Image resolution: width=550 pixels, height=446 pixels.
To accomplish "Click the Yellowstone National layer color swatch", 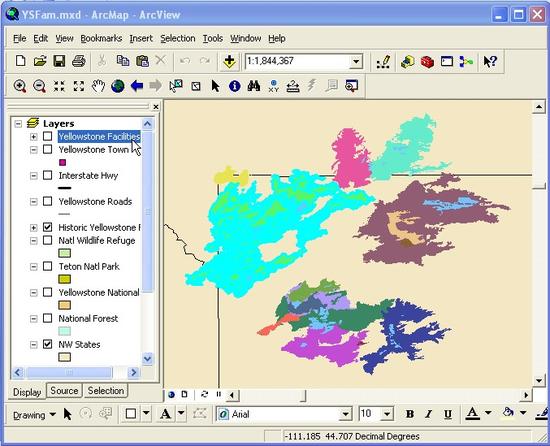I will pos(65,305).
